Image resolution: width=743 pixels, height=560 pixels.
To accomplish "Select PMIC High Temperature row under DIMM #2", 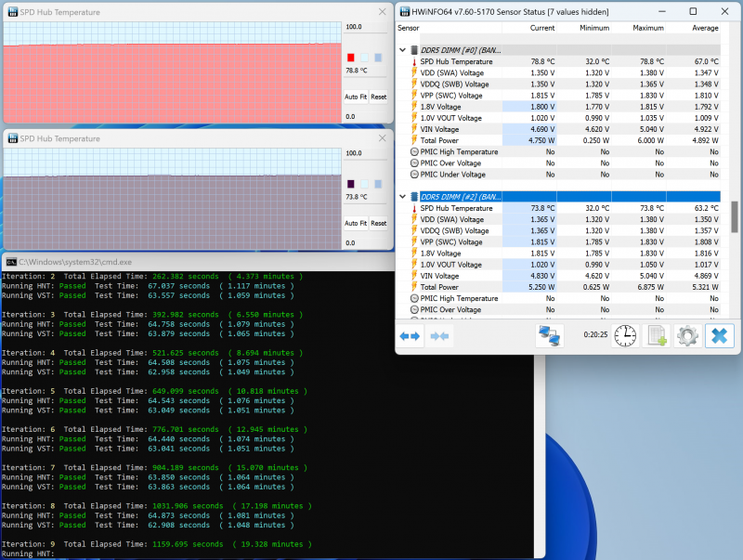I will 463,298.
